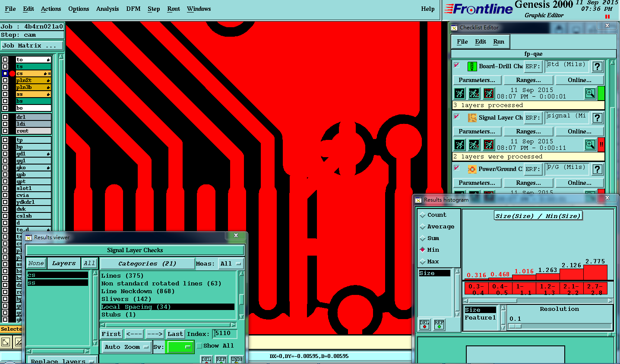Toggle display box for layer to
The width and height of the screenshot is (620, 364).
[5, 60]
